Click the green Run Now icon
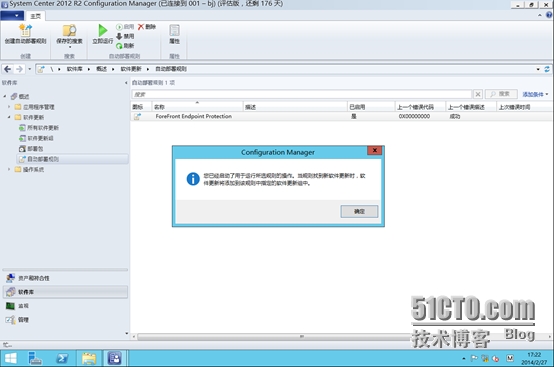 [x=102, y=30]
